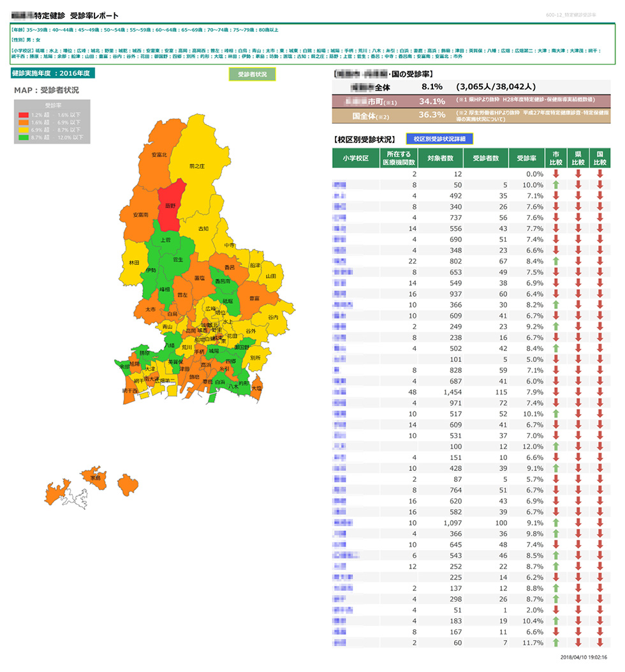Select the 大塩 district on the map

[x=256, y=387]
